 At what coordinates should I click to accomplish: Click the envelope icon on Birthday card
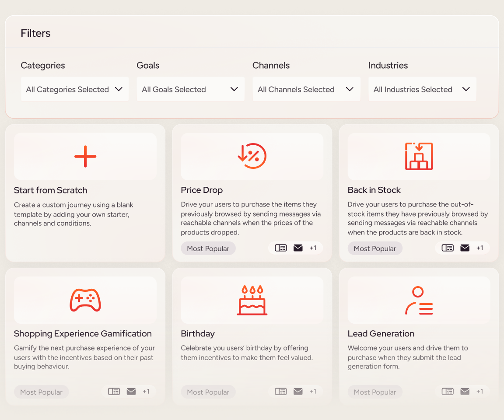coord(298,392)
